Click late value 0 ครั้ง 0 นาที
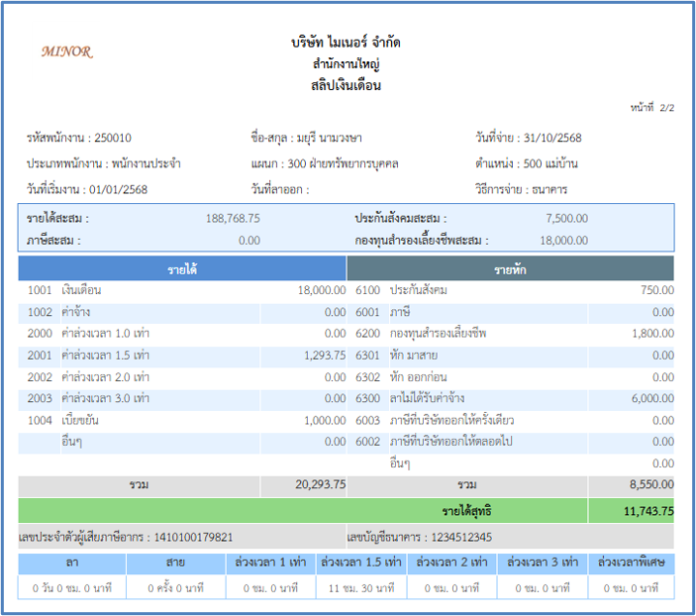Image resolution: width=696 pixels, height=616 pixels. [176, 588]
